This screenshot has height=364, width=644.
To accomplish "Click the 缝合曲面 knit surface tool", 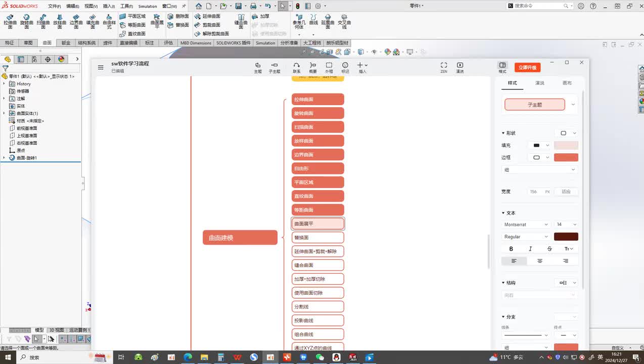I will (242, 21).
